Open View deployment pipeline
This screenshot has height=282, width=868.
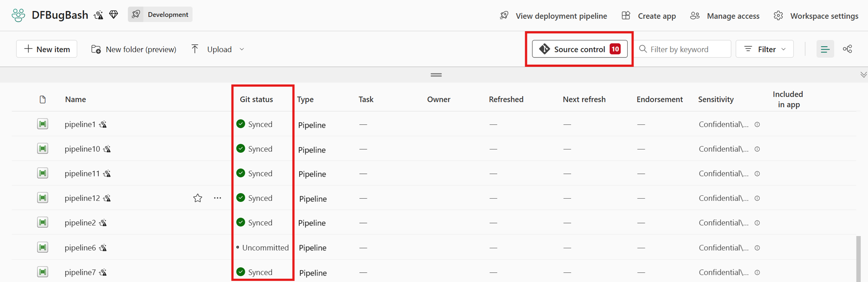[x=553, y=16]
